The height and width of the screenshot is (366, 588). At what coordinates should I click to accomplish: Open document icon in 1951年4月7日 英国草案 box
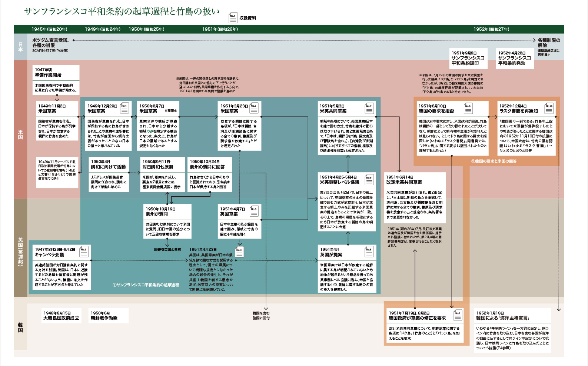tap(254, 211)
